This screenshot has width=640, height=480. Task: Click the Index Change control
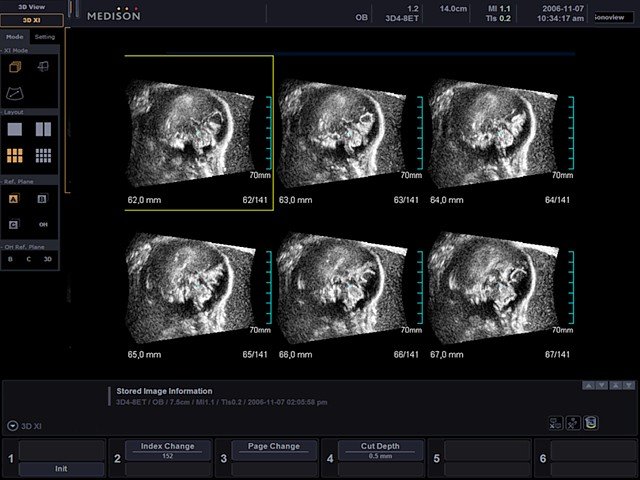click(x=167, y=447)
